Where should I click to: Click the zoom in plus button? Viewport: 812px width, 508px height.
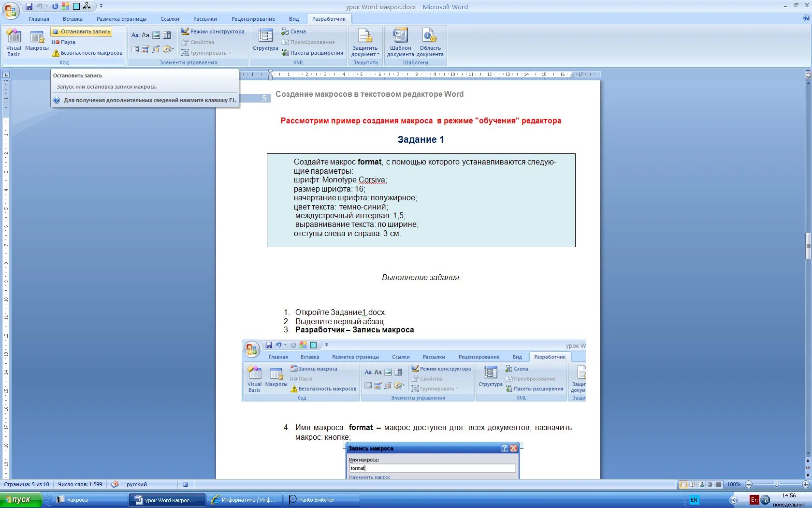806,484
